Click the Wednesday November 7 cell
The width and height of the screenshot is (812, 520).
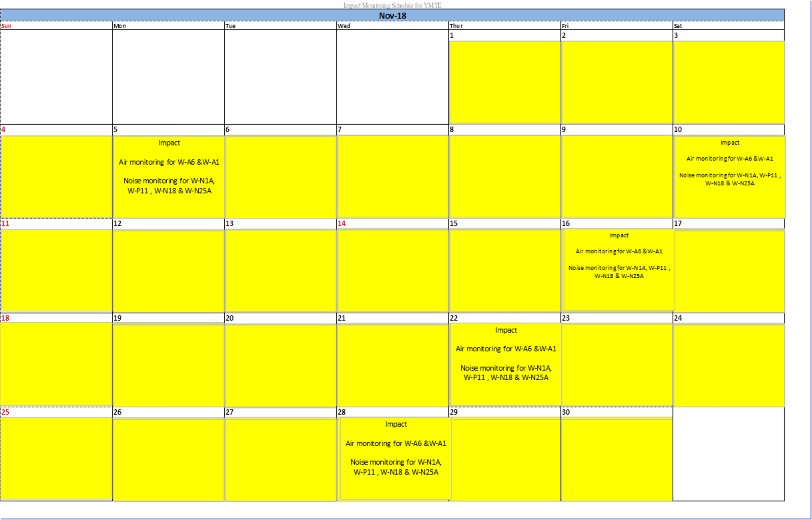coord(392,176)
